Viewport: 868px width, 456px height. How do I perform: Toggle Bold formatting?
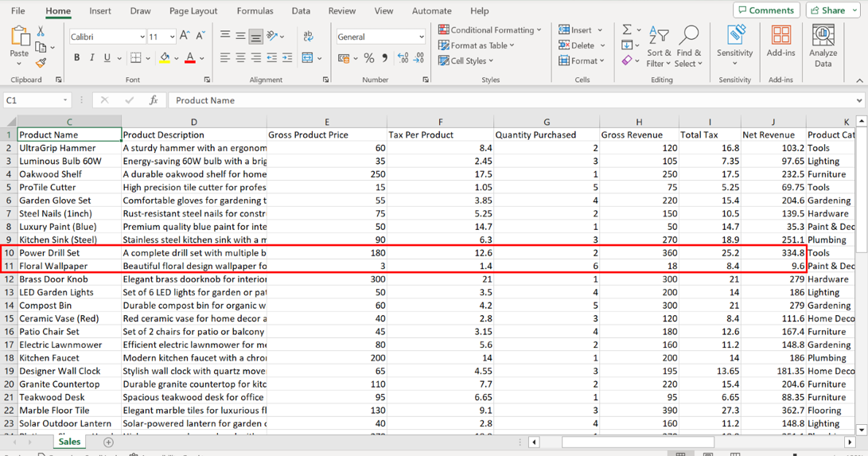pos(76,58)
